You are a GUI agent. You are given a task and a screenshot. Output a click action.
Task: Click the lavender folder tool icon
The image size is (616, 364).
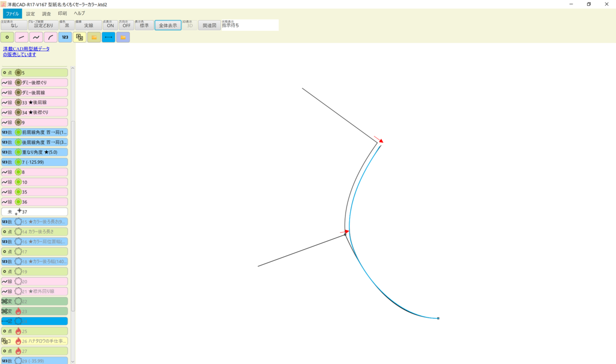tap(123, 37)
